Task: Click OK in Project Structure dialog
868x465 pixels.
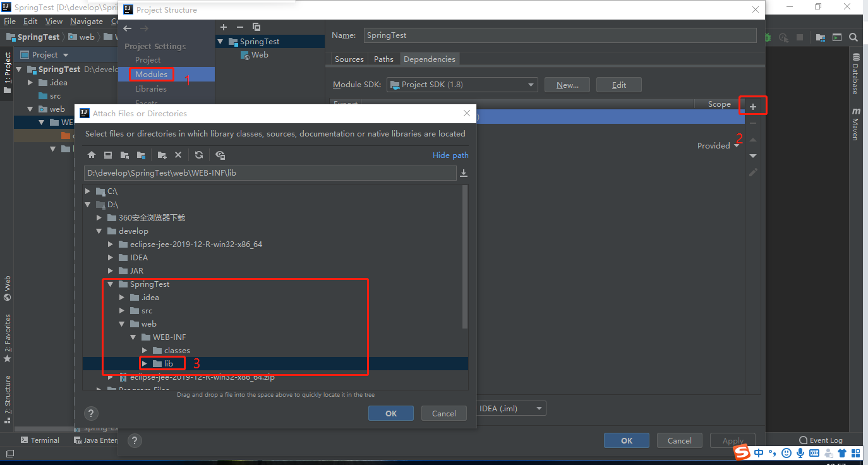Action: [x=627, y=440]
